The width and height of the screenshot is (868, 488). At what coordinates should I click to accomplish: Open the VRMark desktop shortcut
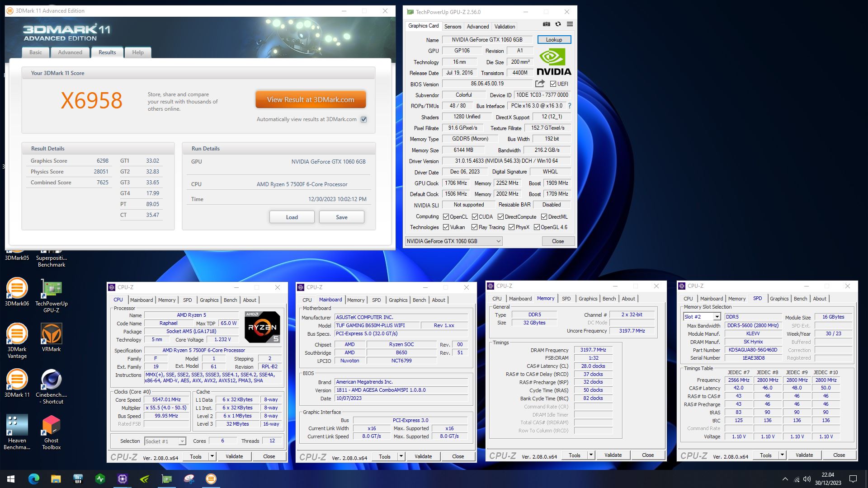[52, 338]
